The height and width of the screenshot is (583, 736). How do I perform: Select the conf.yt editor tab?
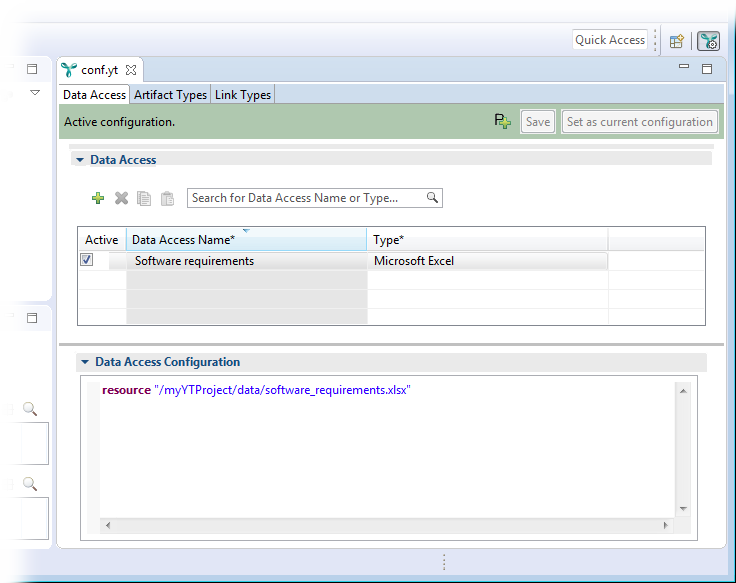point(100,70)
